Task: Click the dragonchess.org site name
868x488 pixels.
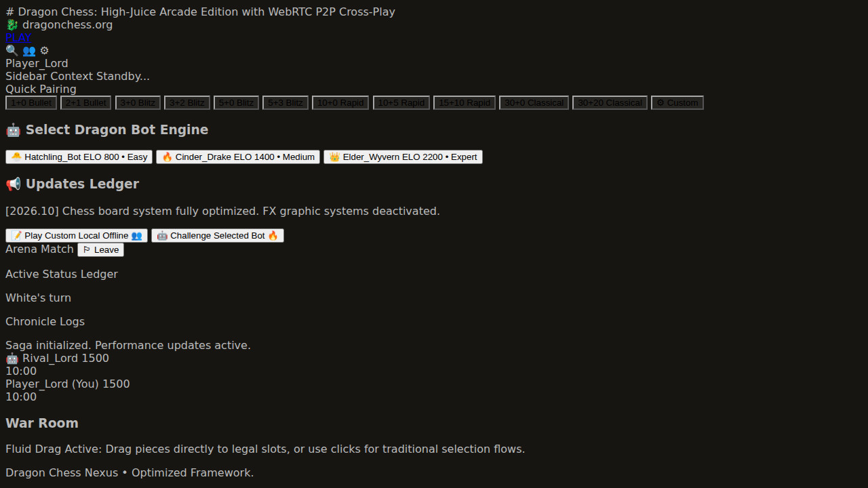Action: [67, 25]
